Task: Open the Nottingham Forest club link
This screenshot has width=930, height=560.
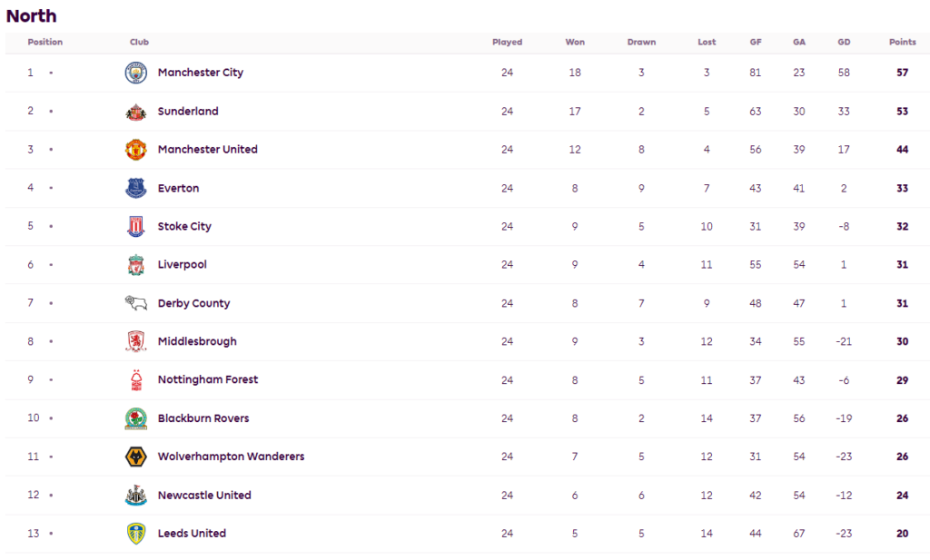Action: (x=207, y=379)
